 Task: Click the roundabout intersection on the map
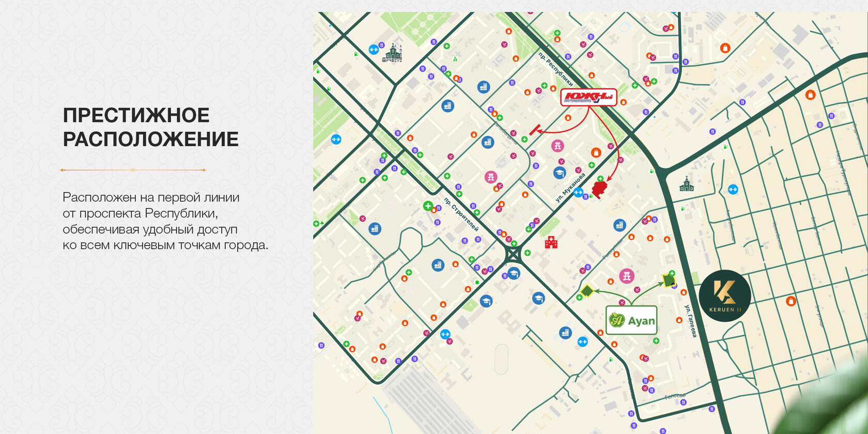513,255
